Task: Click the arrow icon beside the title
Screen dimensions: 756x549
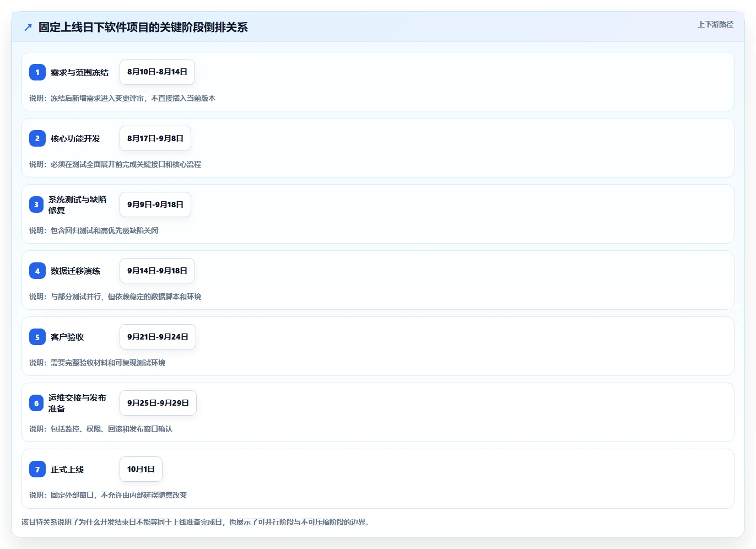Action: (x=28, y=27)
